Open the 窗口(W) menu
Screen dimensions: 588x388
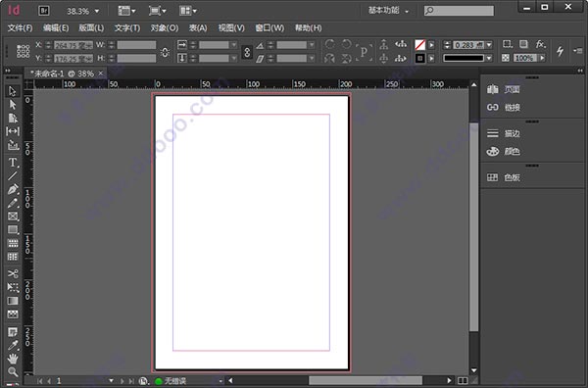[269, 28]
